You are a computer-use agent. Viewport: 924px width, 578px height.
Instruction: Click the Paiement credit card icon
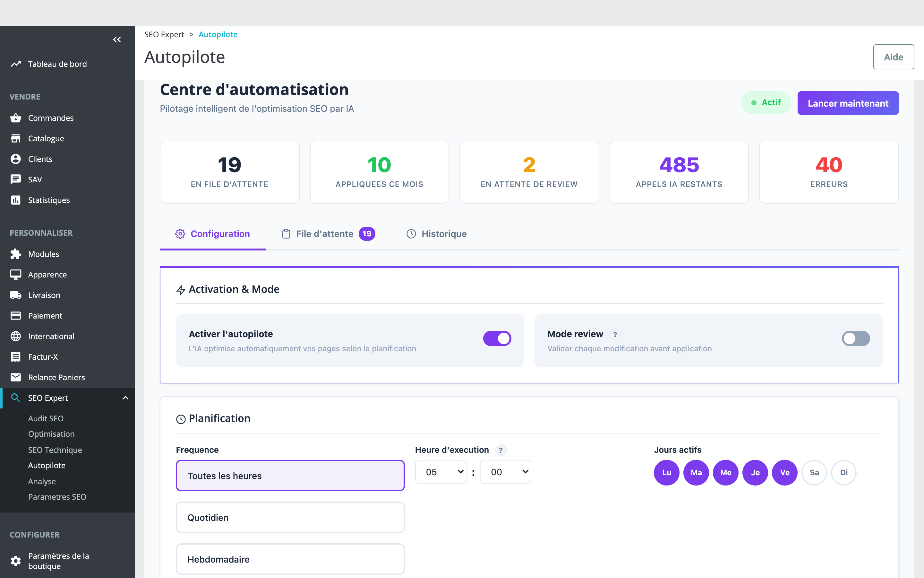click(16, 316)
